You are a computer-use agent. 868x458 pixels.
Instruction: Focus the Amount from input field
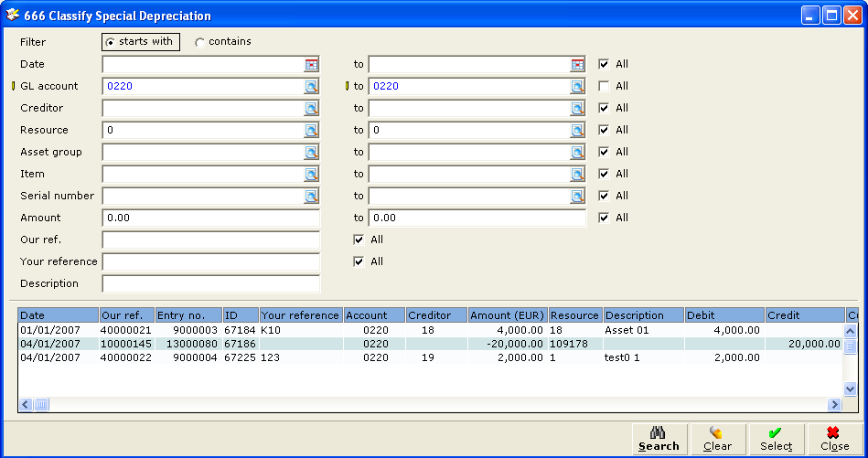tap(211, 218)
